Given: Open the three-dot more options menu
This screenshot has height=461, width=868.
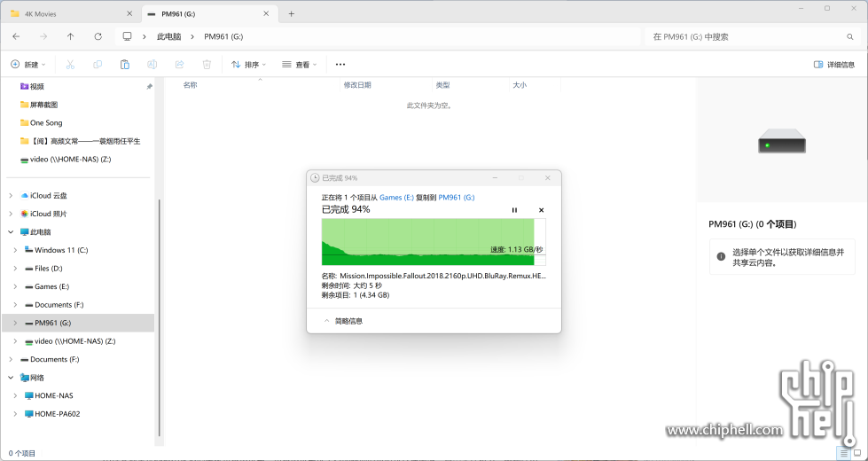Looking at the screenshot, I should click(x=340, y=65).
